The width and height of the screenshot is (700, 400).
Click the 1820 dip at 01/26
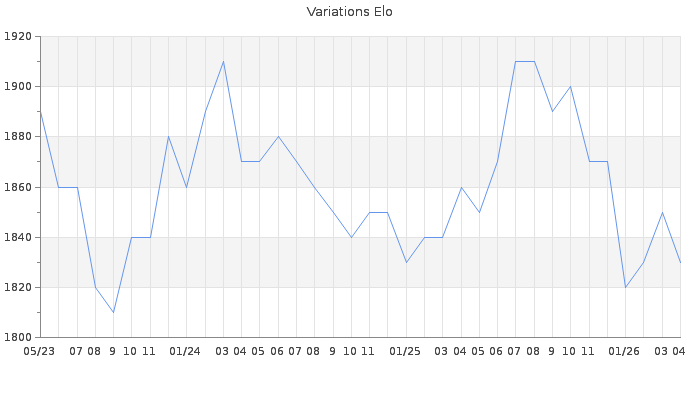click(x=626, y=287)
